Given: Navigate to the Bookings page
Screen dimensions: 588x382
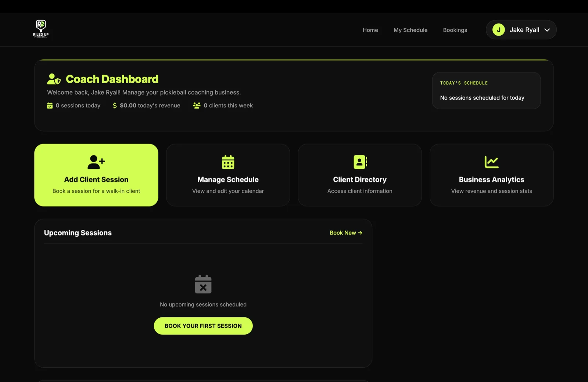Looking at the screenshot, I should (x=455, y=30).
